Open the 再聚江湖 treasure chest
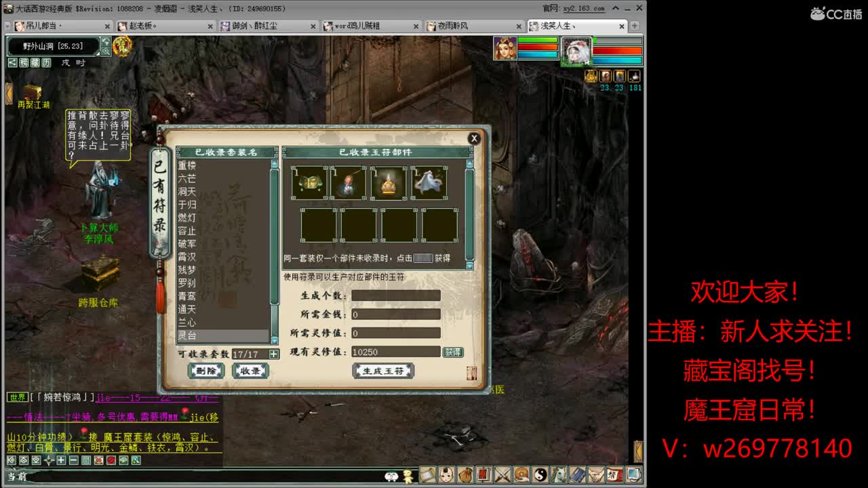The width and height of the screenshot is (868, 488). coord(31,93)
